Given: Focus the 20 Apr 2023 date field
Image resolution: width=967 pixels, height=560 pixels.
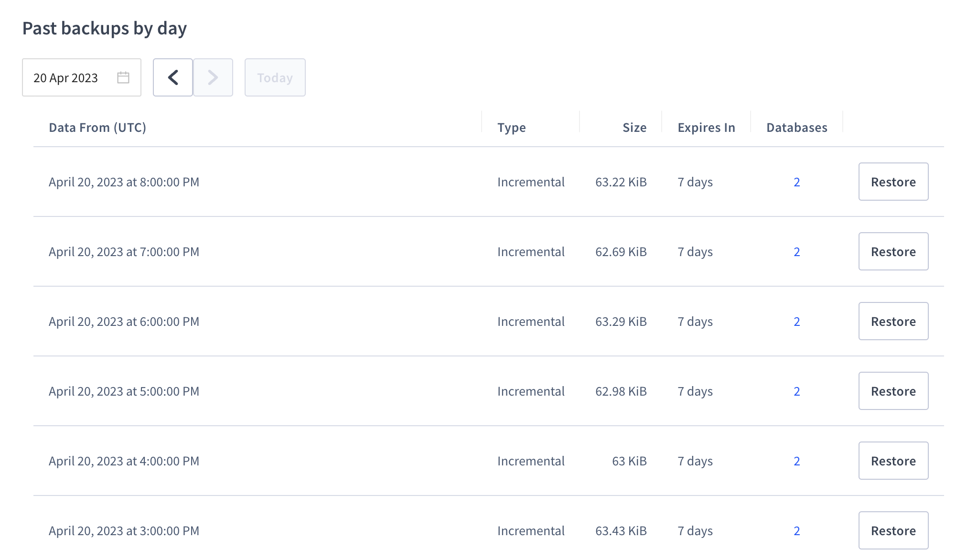Looking at the screenshot, I should pyautogui.click(x=82, y=77).
